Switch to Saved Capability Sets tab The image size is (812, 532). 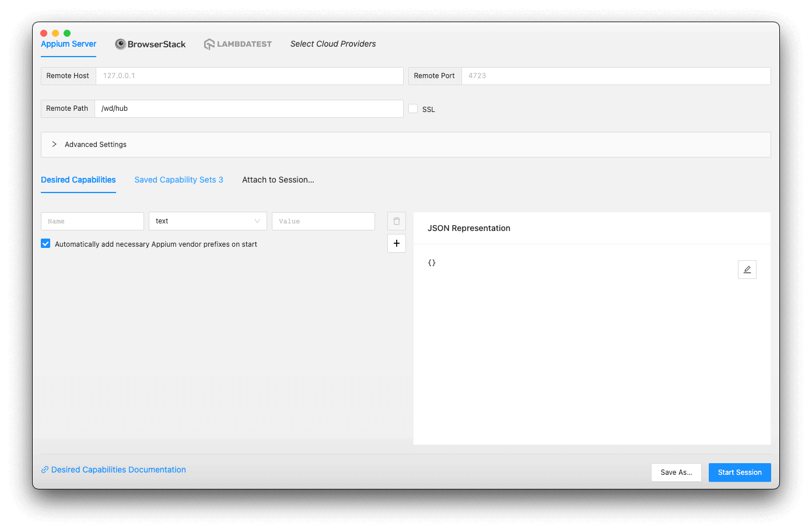click(x=178, y=180)
